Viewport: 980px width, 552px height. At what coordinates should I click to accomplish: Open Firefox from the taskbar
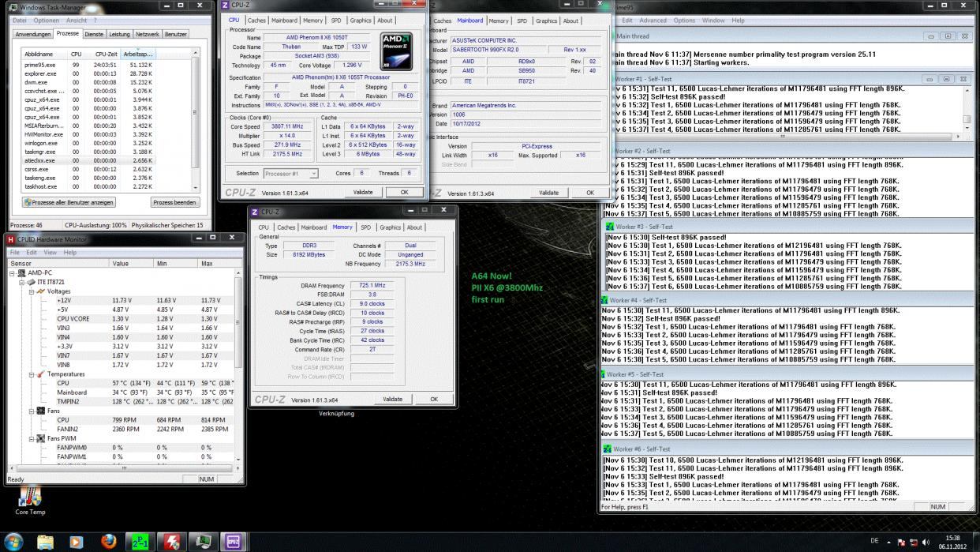tap(108, 542)
